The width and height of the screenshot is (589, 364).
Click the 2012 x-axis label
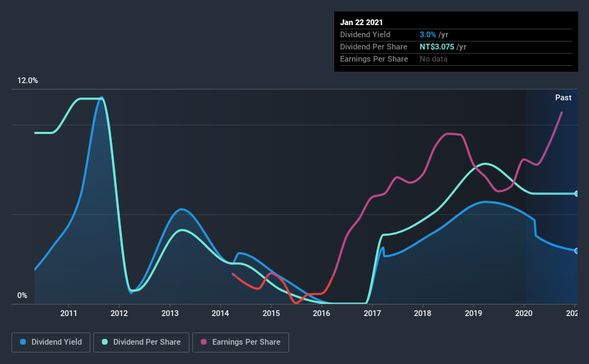click(119, 313)
